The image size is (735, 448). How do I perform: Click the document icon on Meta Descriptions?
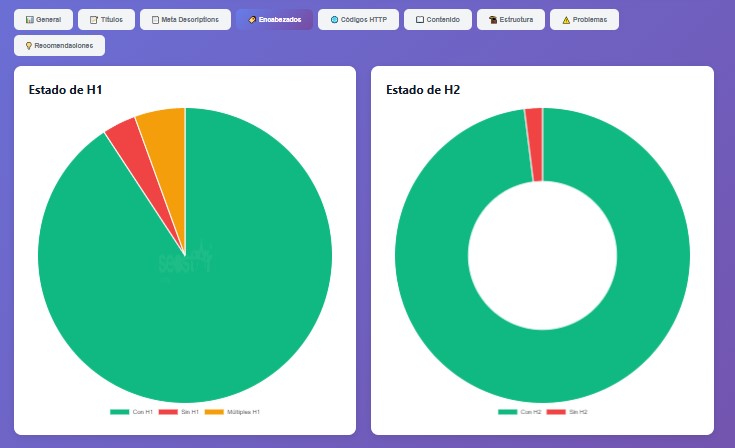pyautogui.click(x=155, y=20)
